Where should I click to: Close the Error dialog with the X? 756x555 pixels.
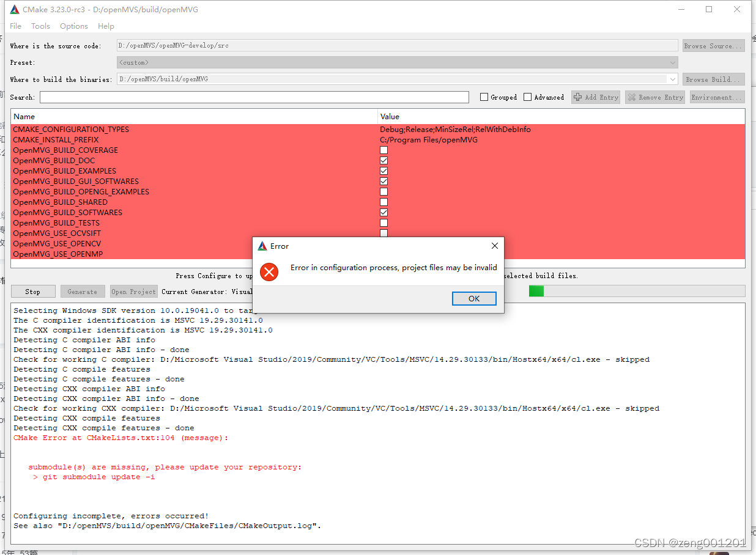494,246
